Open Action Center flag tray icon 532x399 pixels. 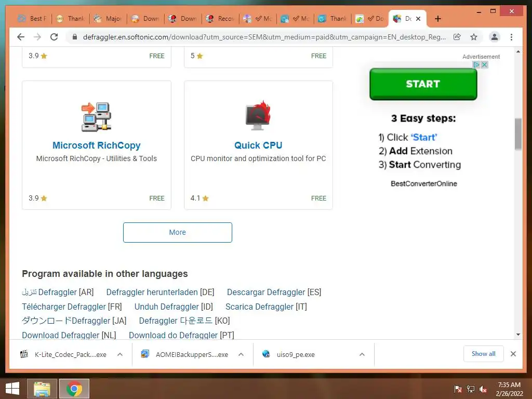[x=458, y=389]
